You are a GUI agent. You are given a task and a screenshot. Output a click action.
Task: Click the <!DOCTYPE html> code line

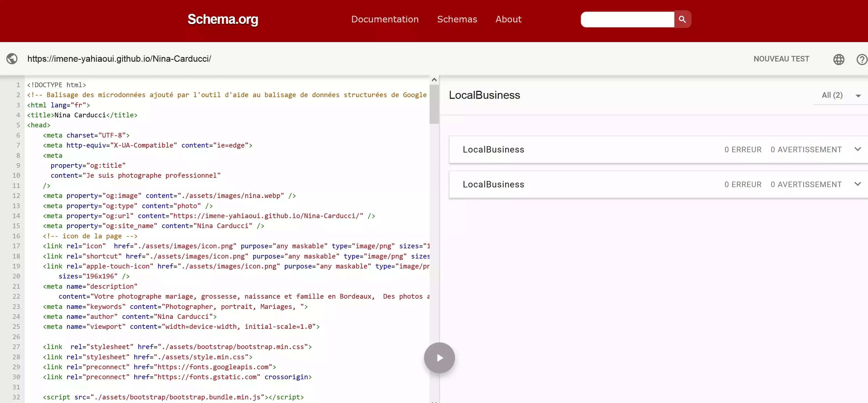(x=56, y=85)
